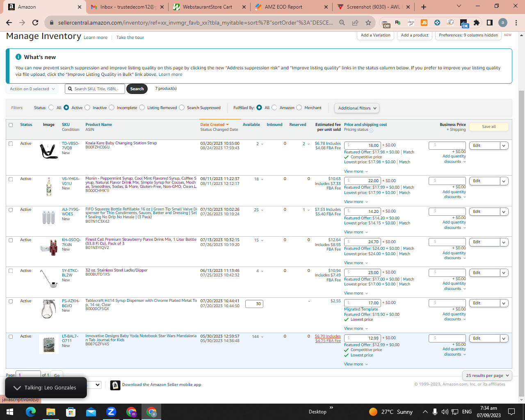Click the zoom magnifier icon in the address bar
The width and height of the screenshot is (525, 420).
pyautogui.click(x=342, y=23)
